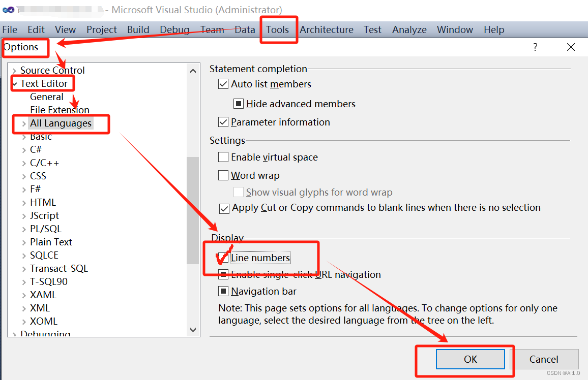Image resolution: width=588 pixels, height=380 pixels.
Task: Expand the CSS language node
Action: [x=24, y=176]
